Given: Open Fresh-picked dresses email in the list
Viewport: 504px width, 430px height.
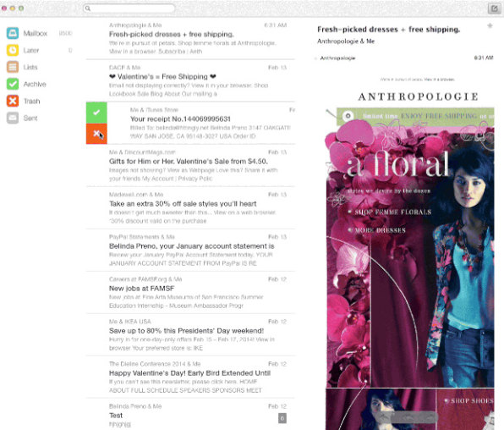Looking at the screenshot, I should click(190, 38).
